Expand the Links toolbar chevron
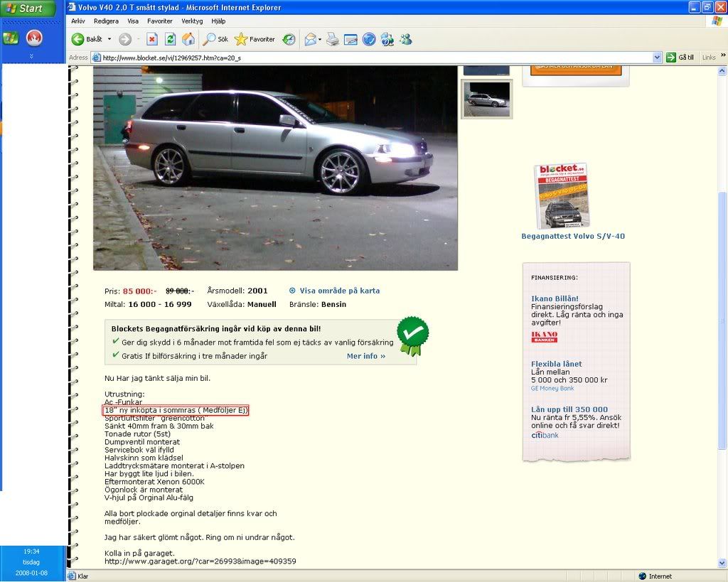Screen dimensions: 728x582 [x=722, y=57]
